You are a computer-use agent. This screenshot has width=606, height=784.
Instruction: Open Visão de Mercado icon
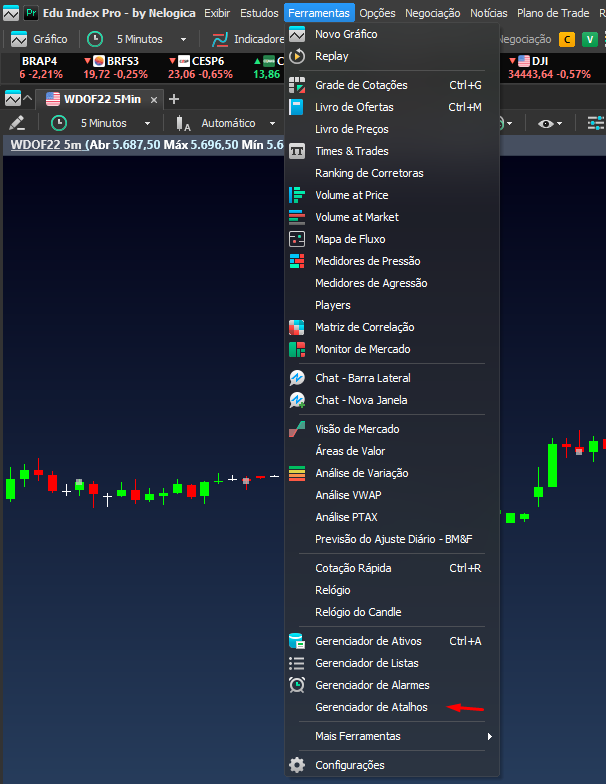(x=297, y=429)
